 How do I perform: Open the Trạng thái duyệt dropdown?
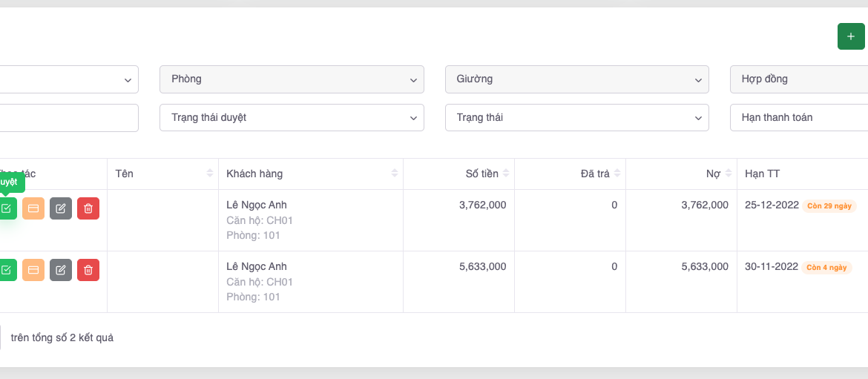pos(292,118)
